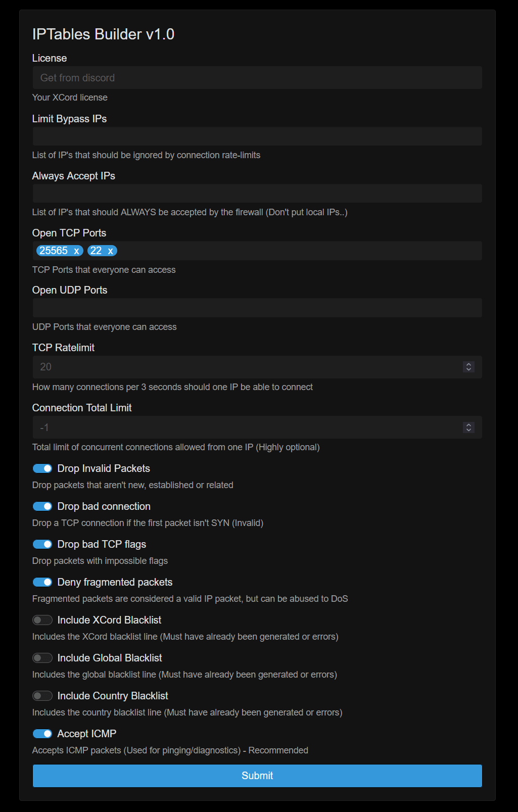Screen dimensions: 518x812
Task: Click into the Limit Bypass IPs field
Action: point(257,136)
